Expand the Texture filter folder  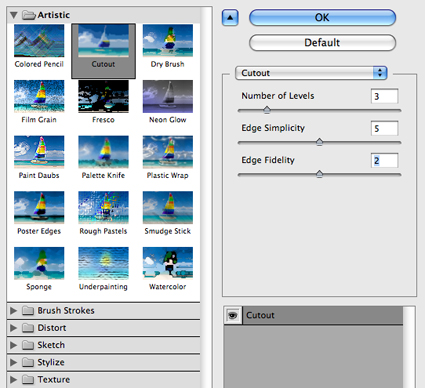[x=13, y=380]
